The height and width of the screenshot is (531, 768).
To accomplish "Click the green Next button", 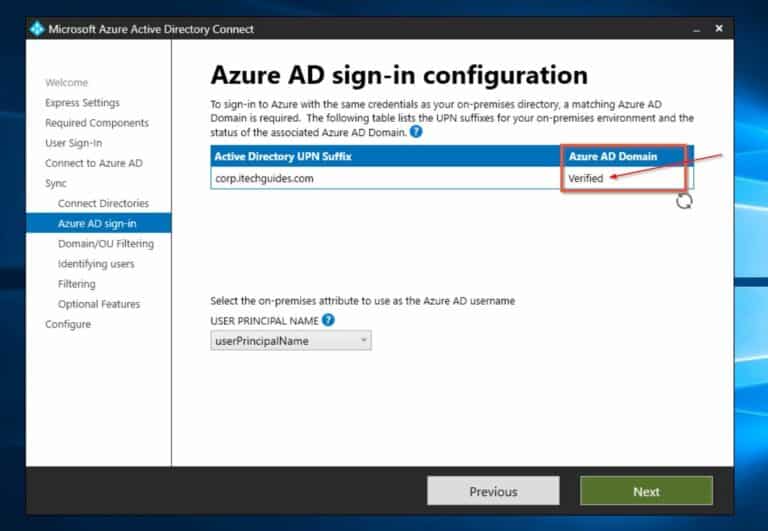I will coord(646,491).
